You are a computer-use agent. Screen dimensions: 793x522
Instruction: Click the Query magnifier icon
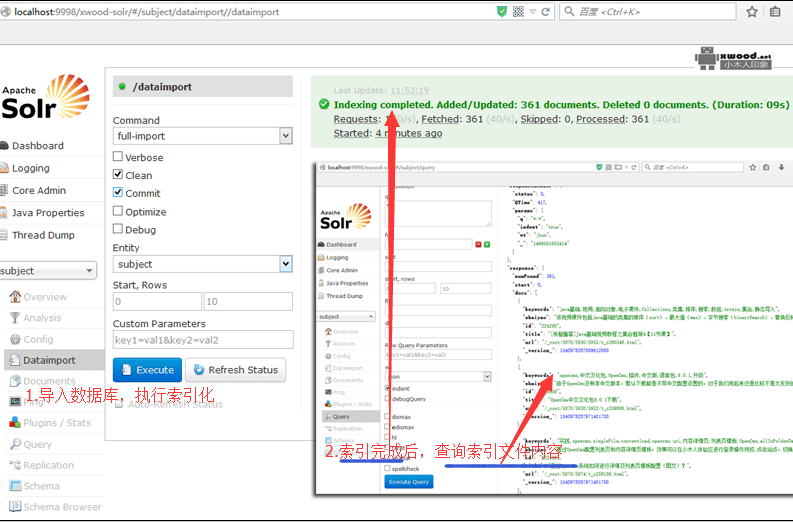click(x=16, y=444)
